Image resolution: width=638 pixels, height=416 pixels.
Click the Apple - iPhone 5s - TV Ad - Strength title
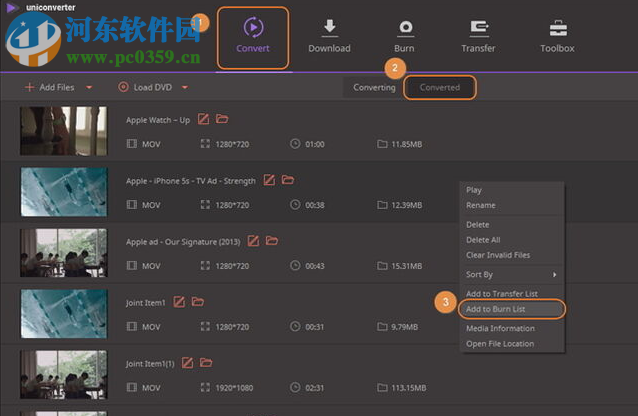pyautogui.click(x=191, y=181)
